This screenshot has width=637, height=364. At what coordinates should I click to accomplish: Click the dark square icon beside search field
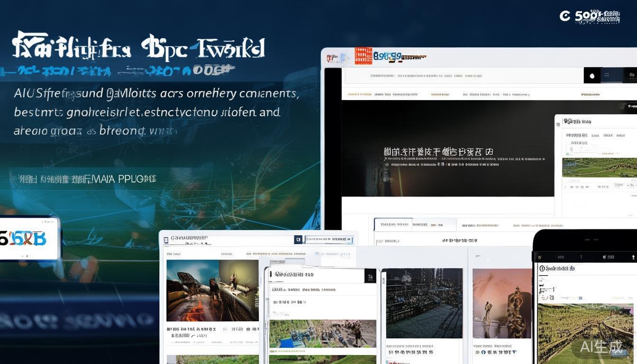coord(298,240)
